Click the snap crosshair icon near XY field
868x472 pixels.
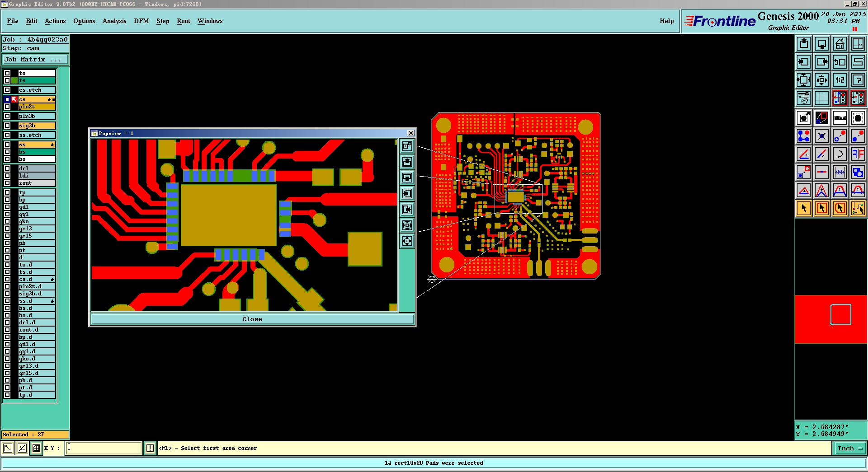[36, 448]
